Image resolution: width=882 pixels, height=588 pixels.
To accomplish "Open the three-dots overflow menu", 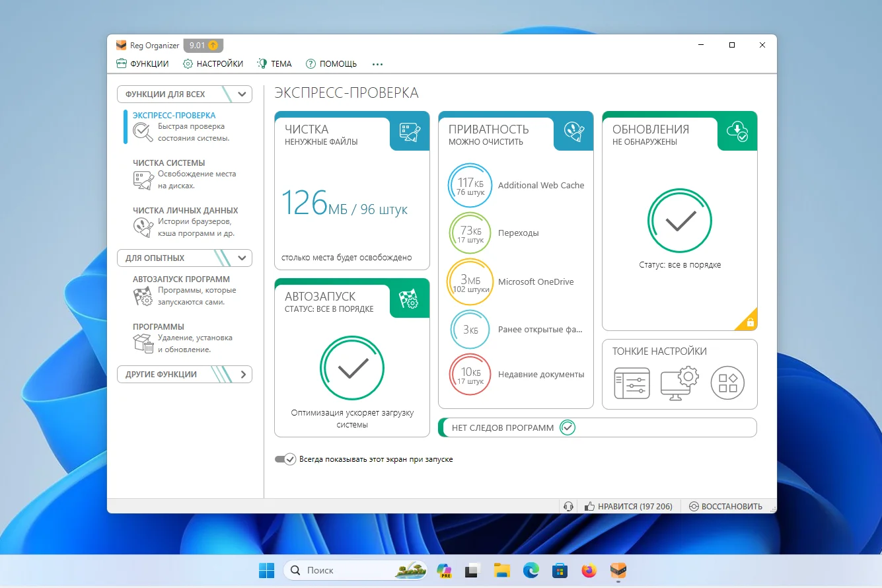I will pyautogui.click(x=378, y=64).
